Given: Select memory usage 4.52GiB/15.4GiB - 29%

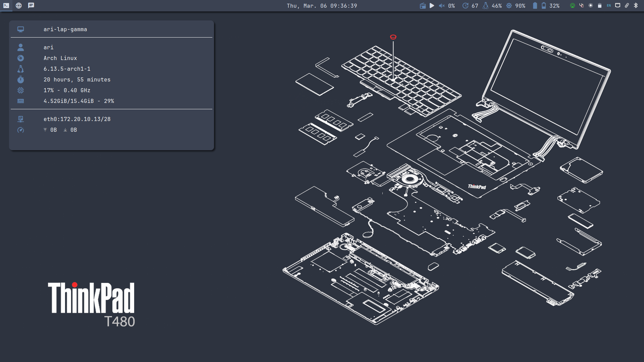Looking at the screenshot, I should pyautogui.click(x=78, y=101).
